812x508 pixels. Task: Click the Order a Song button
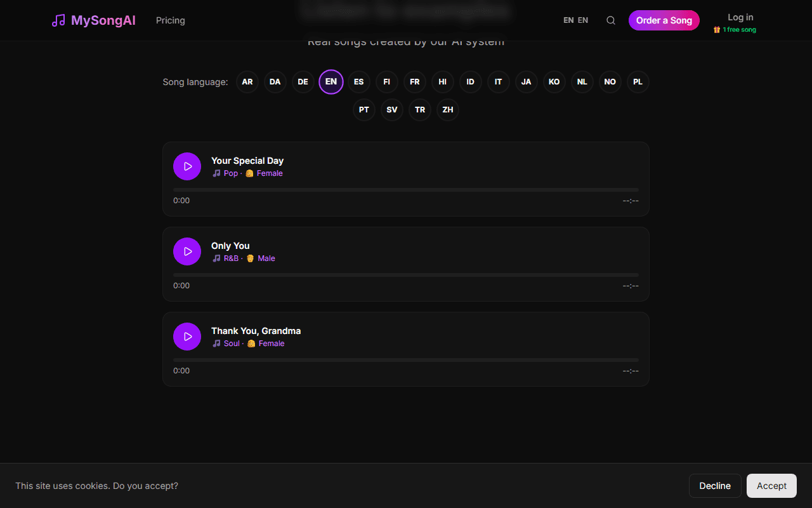click(664, 20)
